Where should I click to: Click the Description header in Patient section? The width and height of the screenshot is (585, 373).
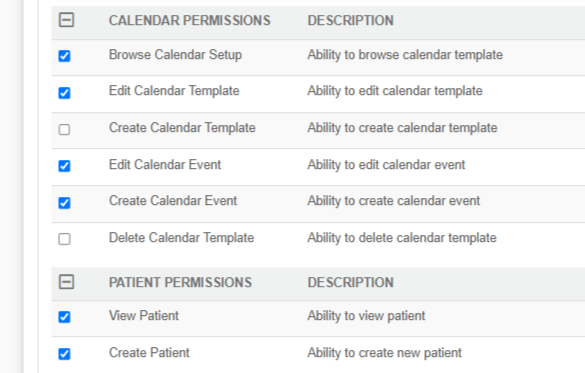coord(350,282)
